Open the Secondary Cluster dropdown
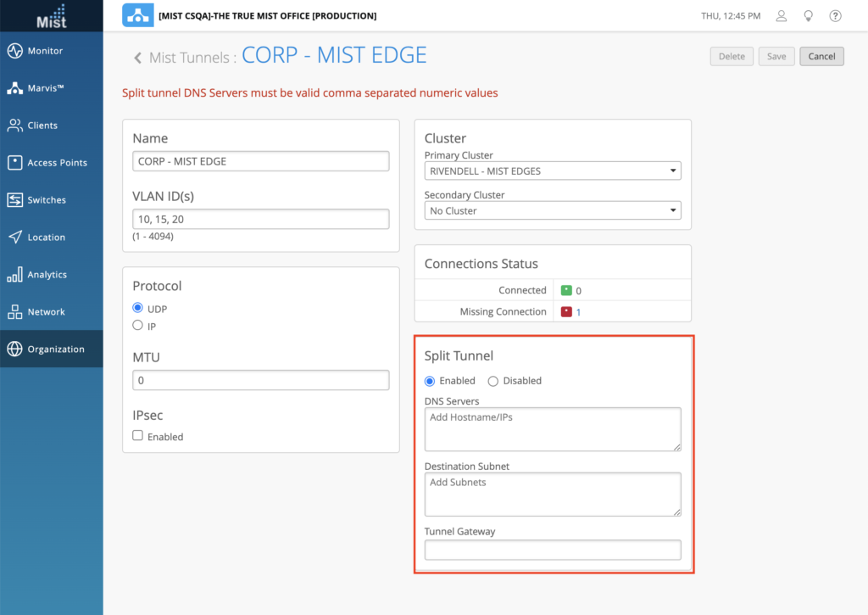The image size is (868, 615). pyautogui.click(x=552, y=210)
